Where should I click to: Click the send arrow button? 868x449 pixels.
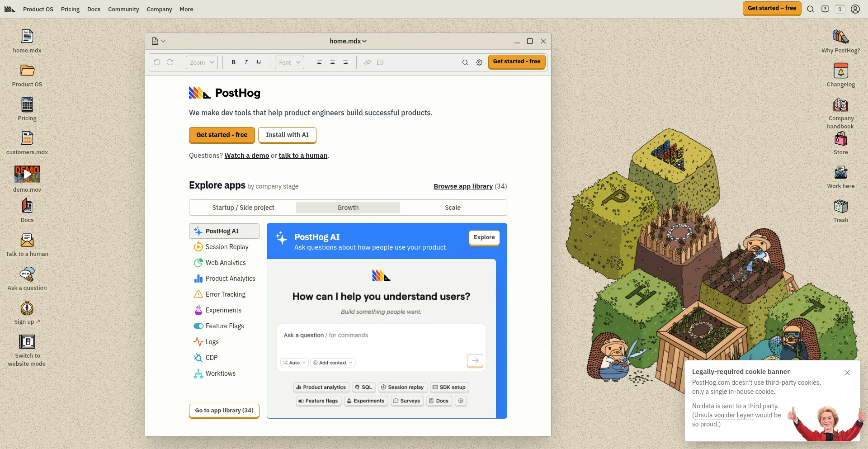point(475,361)
